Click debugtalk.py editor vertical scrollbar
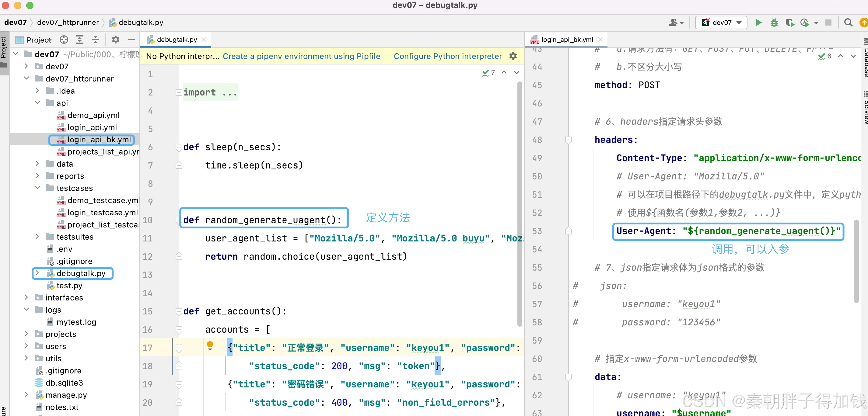 point(519,202)
